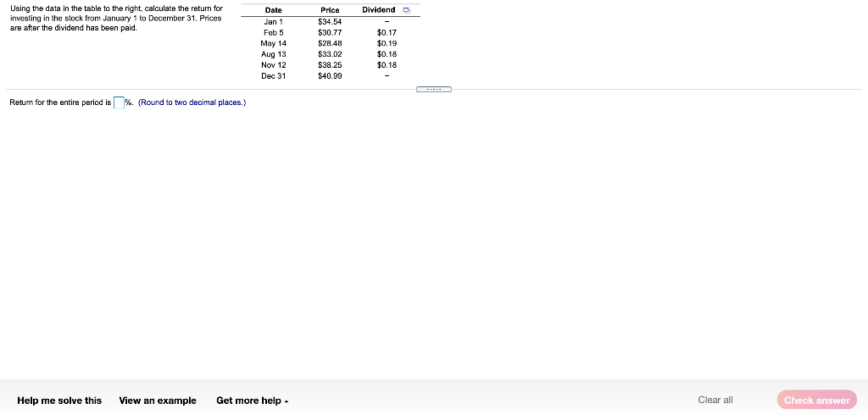Click the Price column header
This screenshot has height=420, width=868.
click(x=330, y=10)
